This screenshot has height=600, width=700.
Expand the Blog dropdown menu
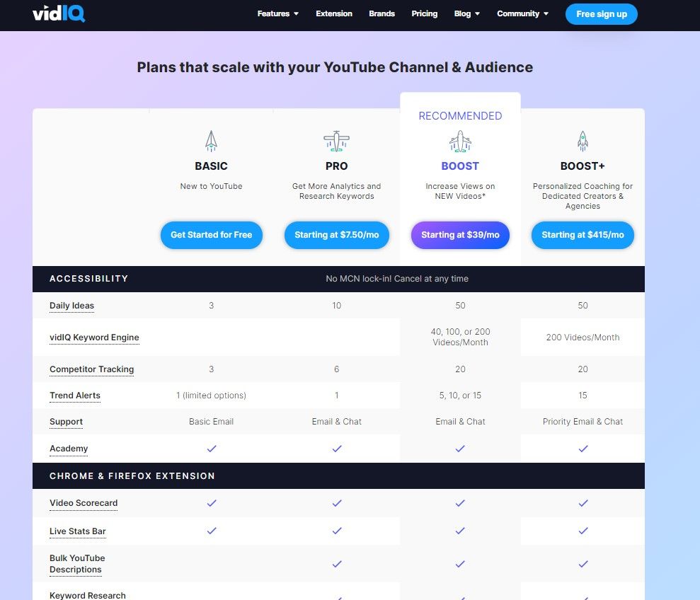[x=467, y=14]
